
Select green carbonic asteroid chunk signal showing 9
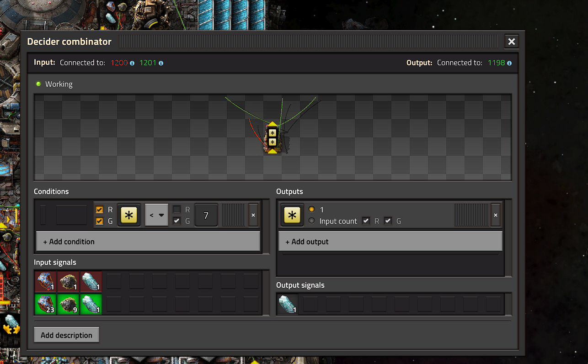point(68,304)
